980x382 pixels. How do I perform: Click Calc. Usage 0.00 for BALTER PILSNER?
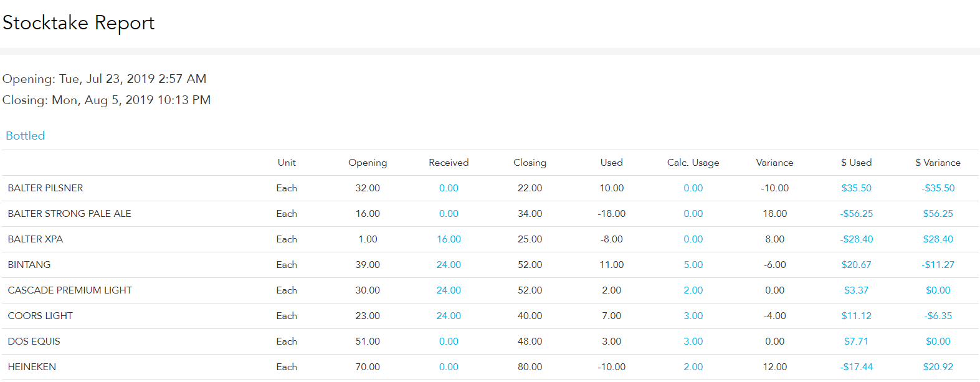point(693,188)
